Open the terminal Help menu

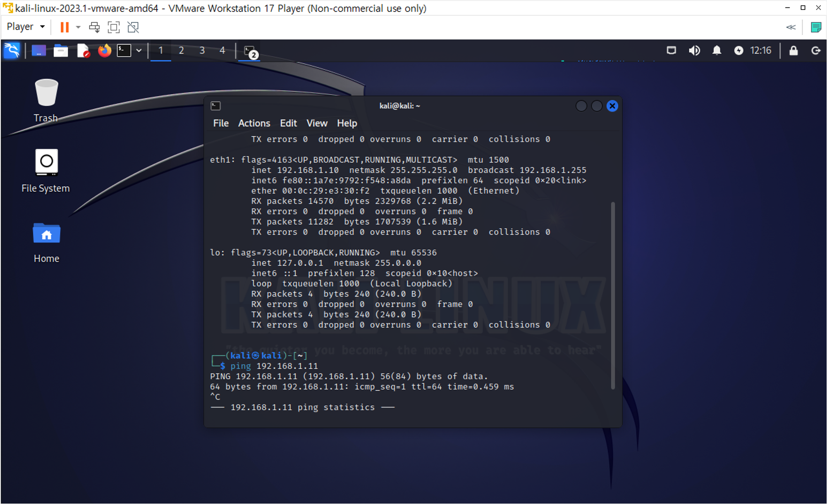[x=347, y=123]
